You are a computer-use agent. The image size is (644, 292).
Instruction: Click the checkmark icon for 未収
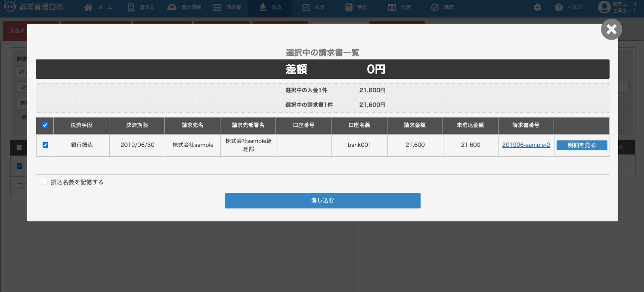point(306,7)
